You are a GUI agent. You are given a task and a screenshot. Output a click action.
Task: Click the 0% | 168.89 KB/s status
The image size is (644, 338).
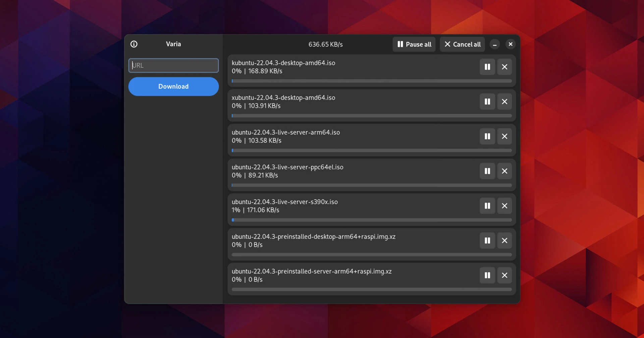pos(257,71)
